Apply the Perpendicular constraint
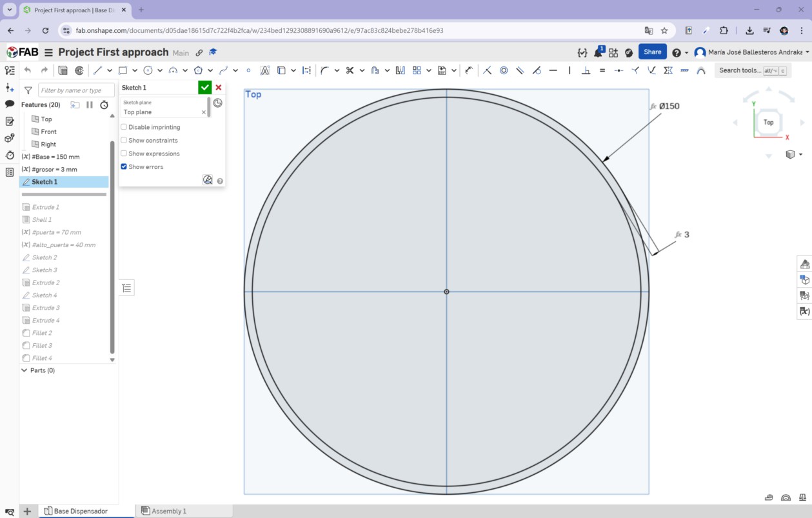Viewport: 812px width, 518px height. click(x=586, y=70)
